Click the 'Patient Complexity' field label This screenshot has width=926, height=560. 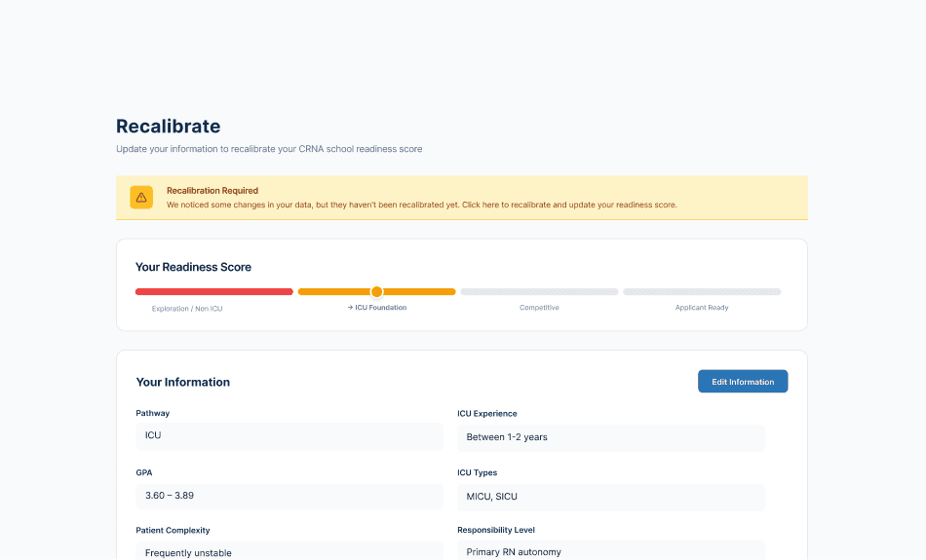click(x=173, y=531)
